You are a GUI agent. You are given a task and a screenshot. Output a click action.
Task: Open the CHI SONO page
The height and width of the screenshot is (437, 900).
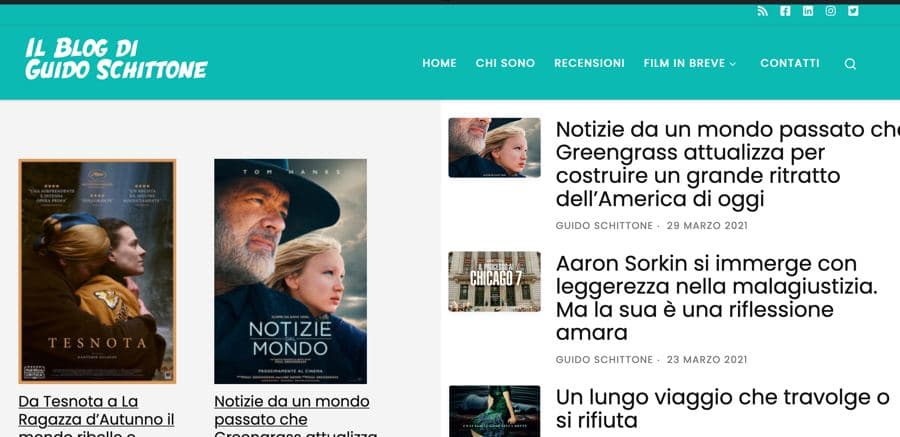click(x=505, y=63)
